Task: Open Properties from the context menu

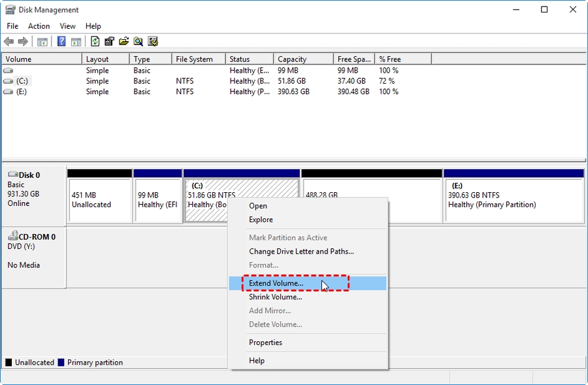Action: point(265,343)
